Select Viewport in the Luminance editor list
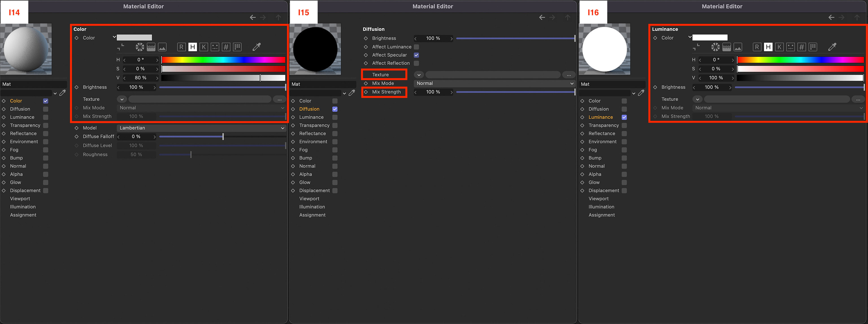 (598, 199)
